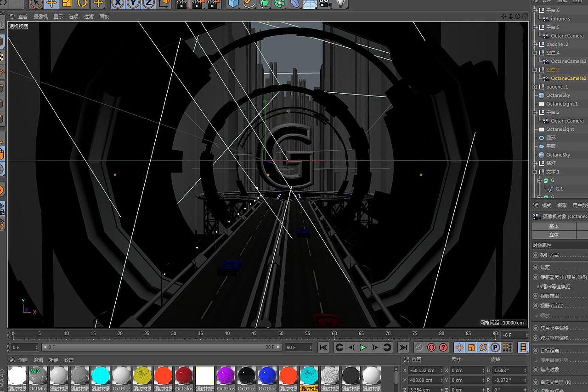Expand the paoche .1 group
Image resolution: width=588 pixels, height=392 pixels.
click(535, 87)
